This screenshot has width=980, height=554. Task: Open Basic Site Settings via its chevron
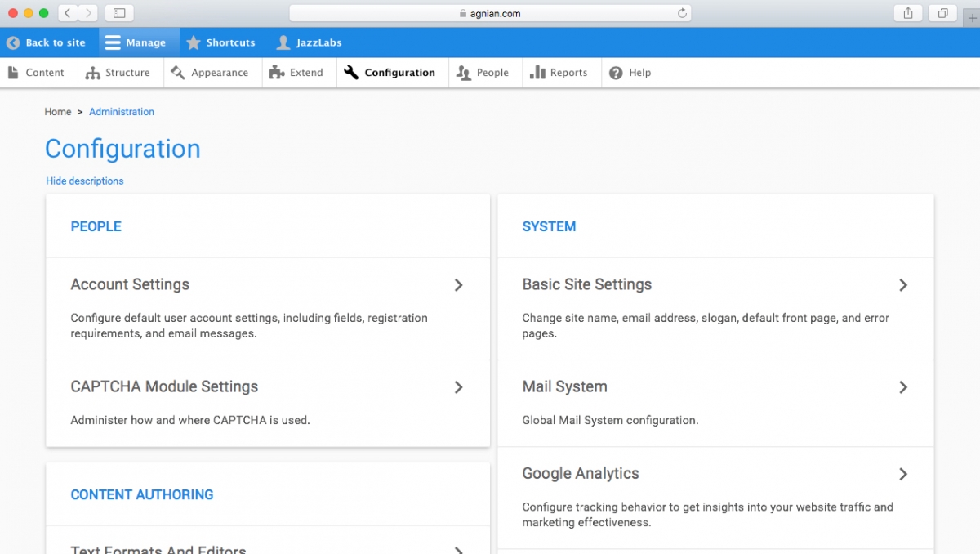903,285
